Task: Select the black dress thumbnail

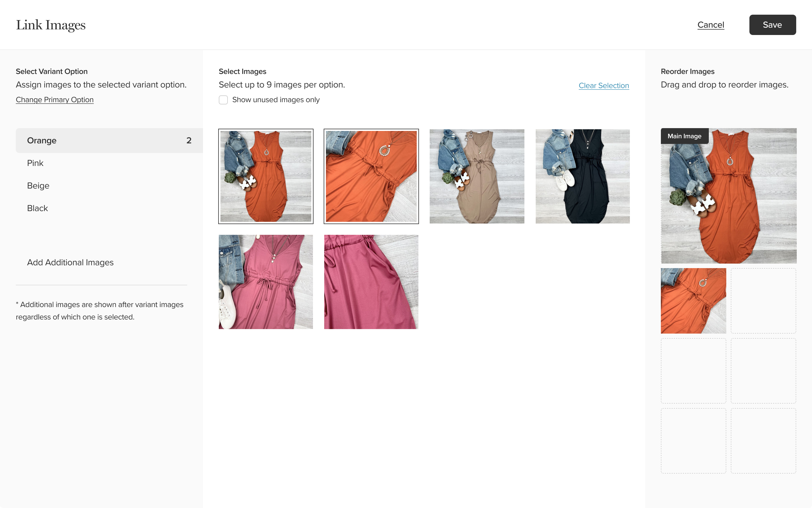Action: 582,176
